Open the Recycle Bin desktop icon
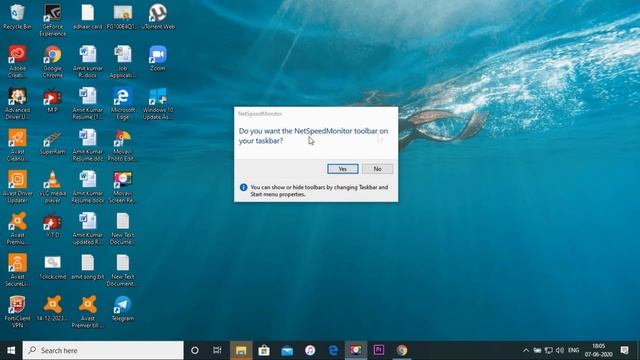 [17, 17]
